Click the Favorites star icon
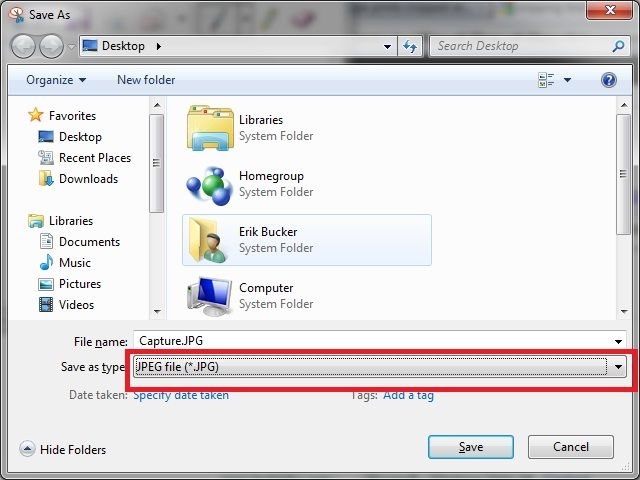 36,115
